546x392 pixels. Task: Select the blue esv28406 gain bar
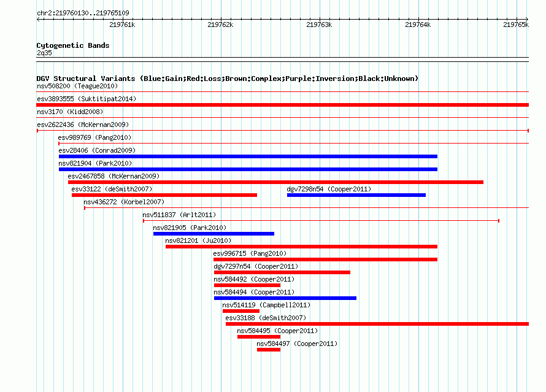tap(248, 156)
